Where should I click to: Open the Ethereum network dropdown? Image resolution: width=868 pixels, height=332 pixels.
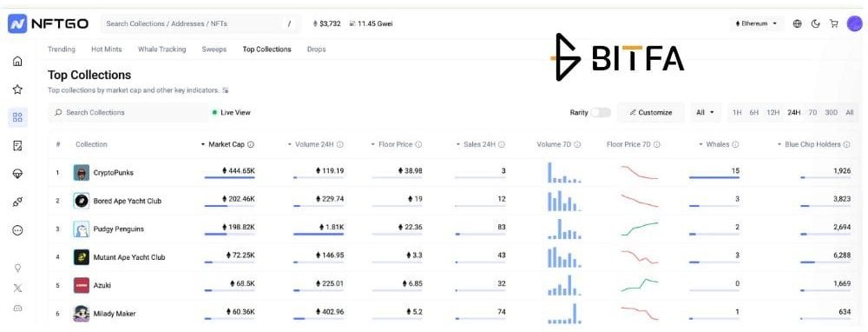coord(757,23)
